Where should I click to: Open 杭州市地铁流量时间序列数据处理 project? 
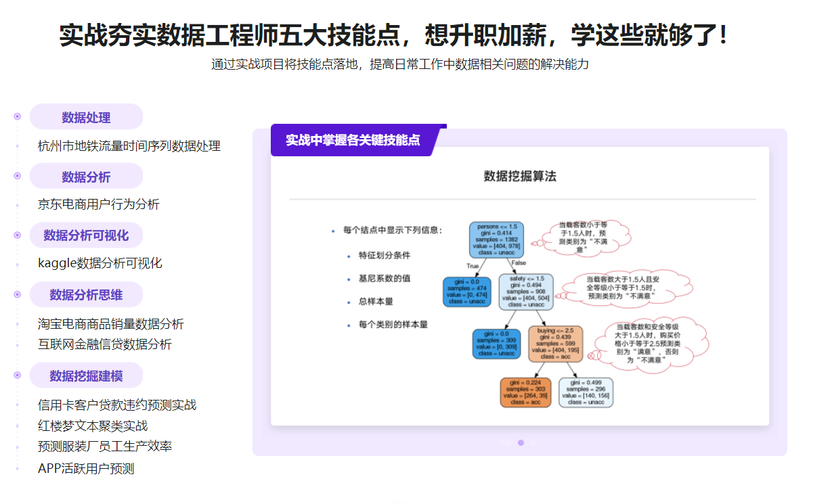pos(129,146)
